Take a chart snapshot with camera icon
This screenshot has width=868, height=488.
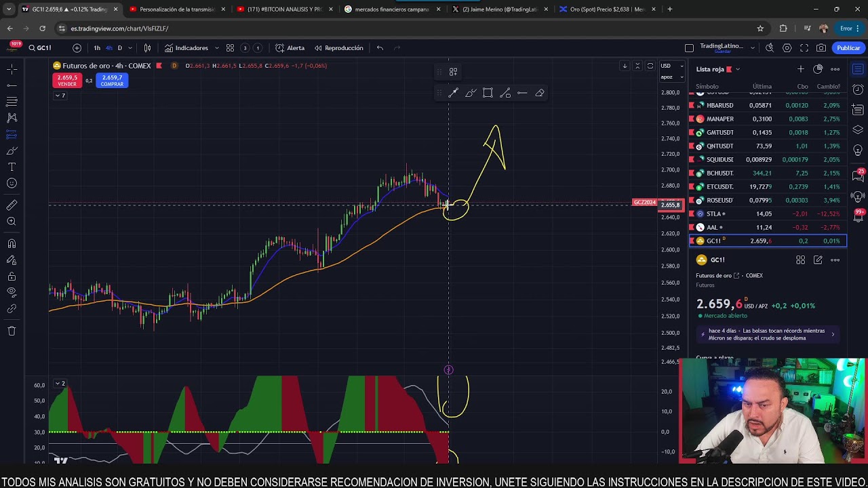[821, 48]
